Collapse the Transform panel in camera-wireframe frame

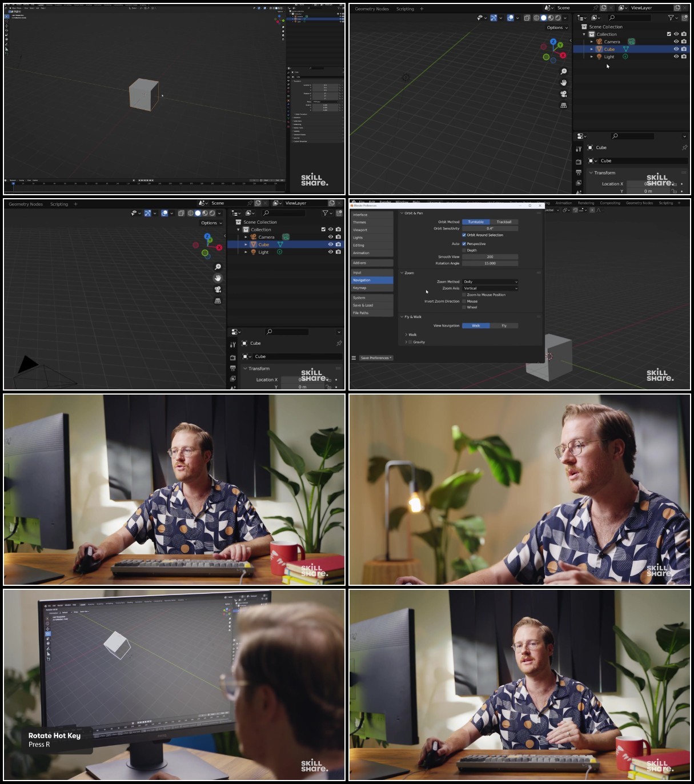pyautogui.click(x=245, y=368)
